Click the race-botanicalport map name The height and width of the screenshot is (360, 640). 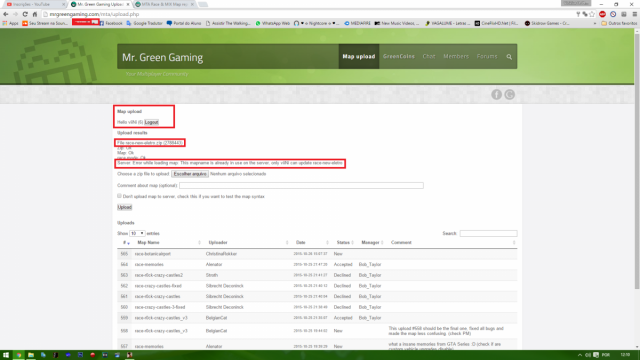153,254
